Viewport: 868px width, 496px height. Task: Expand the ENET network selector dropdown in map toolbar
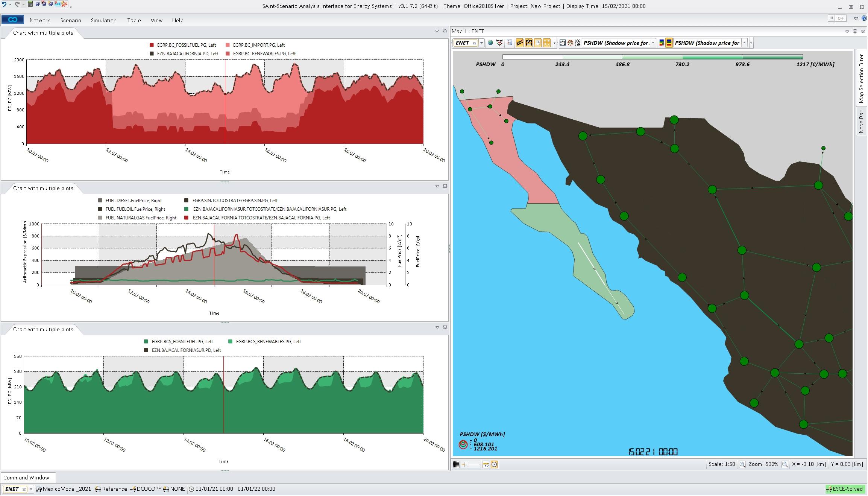481,43
